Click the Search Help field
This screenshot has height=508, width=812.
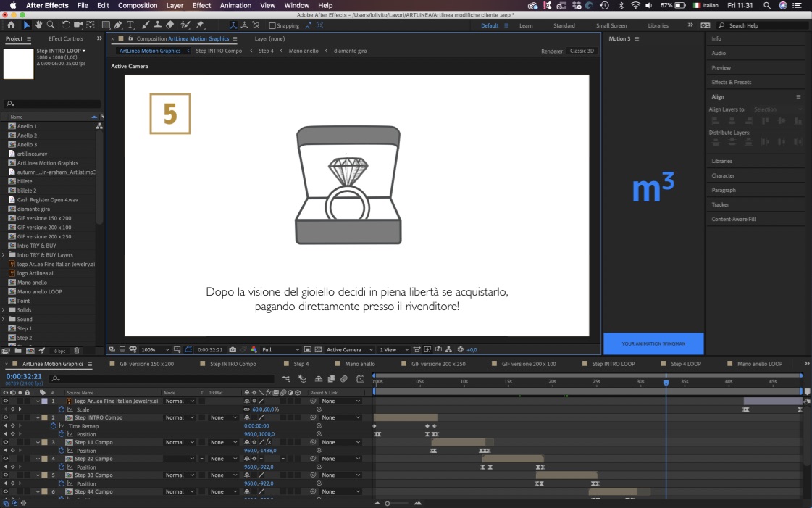pos(762,25)
